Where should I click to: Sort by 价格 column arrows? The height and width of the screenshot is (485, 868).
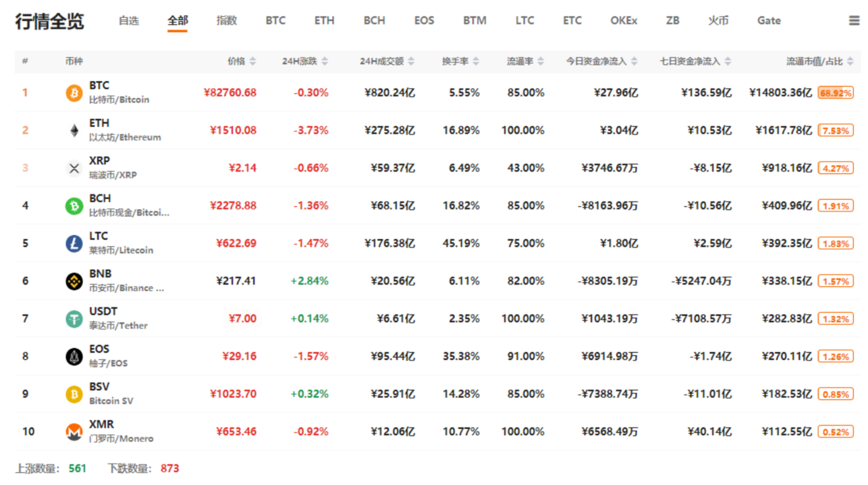click(252, 61)
